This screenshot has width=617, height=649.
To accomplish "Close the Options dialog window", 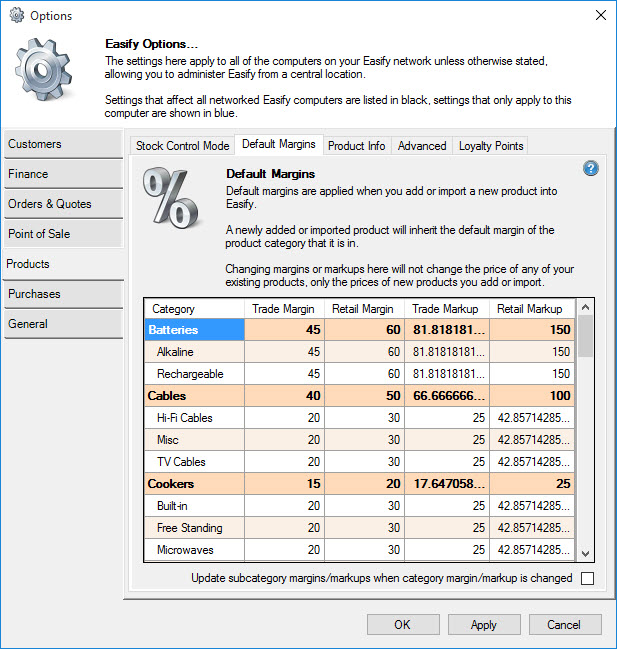I will tap(601, 15).
